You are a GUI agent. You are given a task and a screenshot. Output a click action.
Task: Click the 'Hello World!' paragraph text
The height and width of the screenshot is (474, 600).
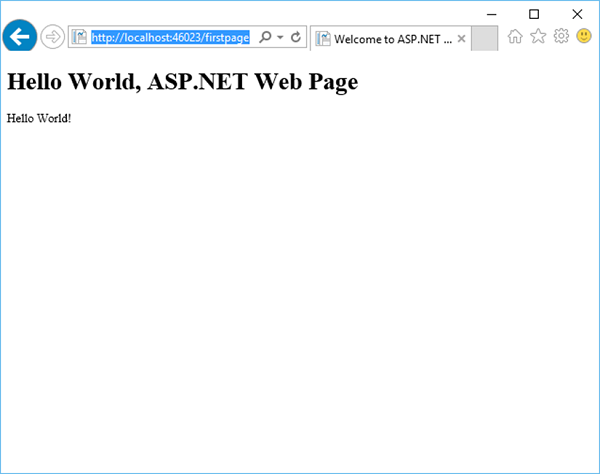39,119
